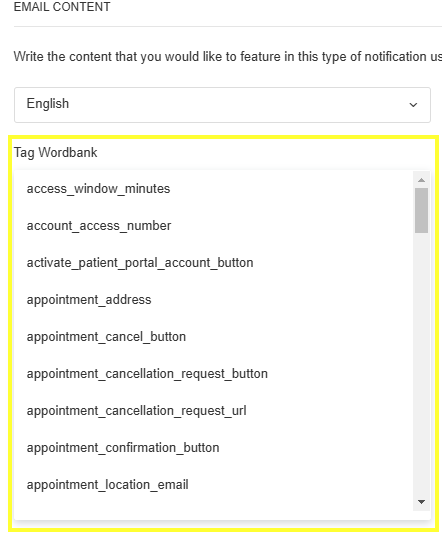The image size is (442, 538).
Task: Click the chevron icon of the language selector
Action: point(413,105)
